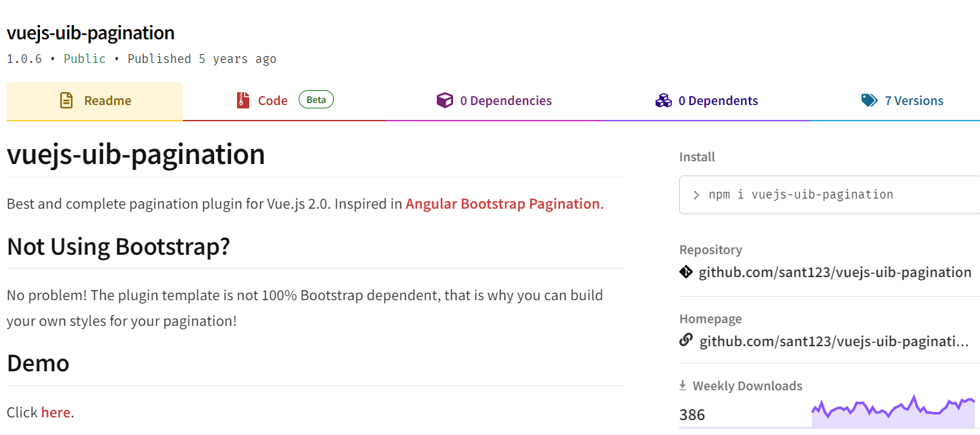Image resolution: width=980 pixels, height=435 pixels.
Task: Open the Repository GitHub link
Action: (835, 272)
